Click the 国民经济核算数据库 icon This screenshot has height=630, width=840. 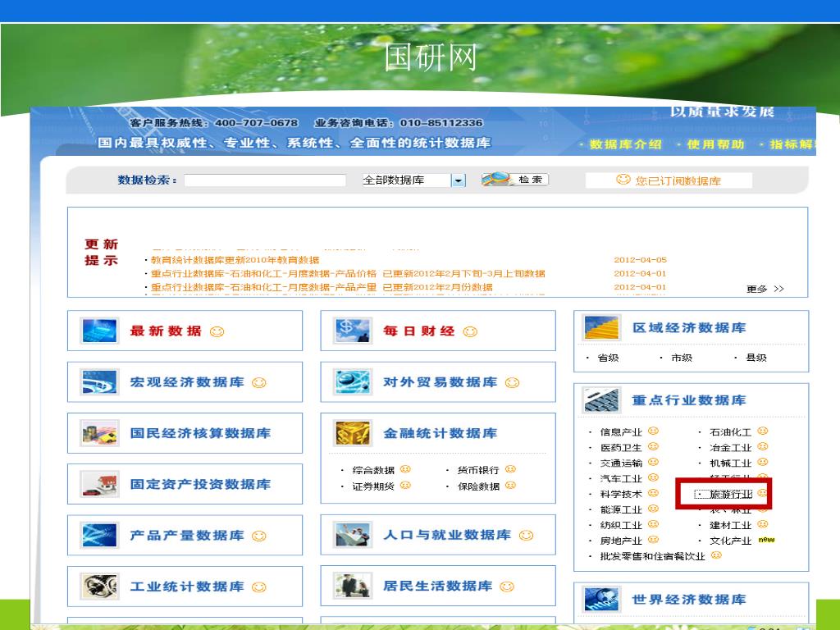[99, 433]
